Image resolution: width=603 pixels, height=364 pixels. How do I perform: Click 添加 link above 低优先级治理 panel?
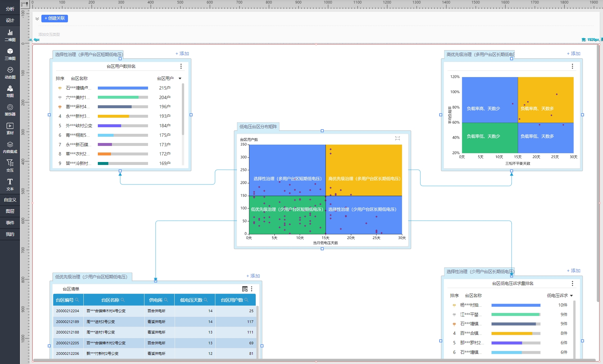pyautogui.click(x=253, y=276)
